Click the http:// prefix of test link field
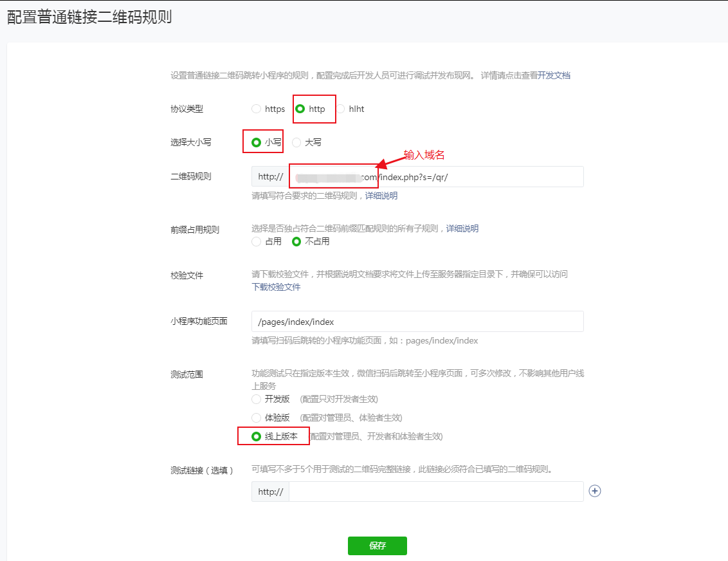The width and height of the screenshot is (728, 561). 270,492
